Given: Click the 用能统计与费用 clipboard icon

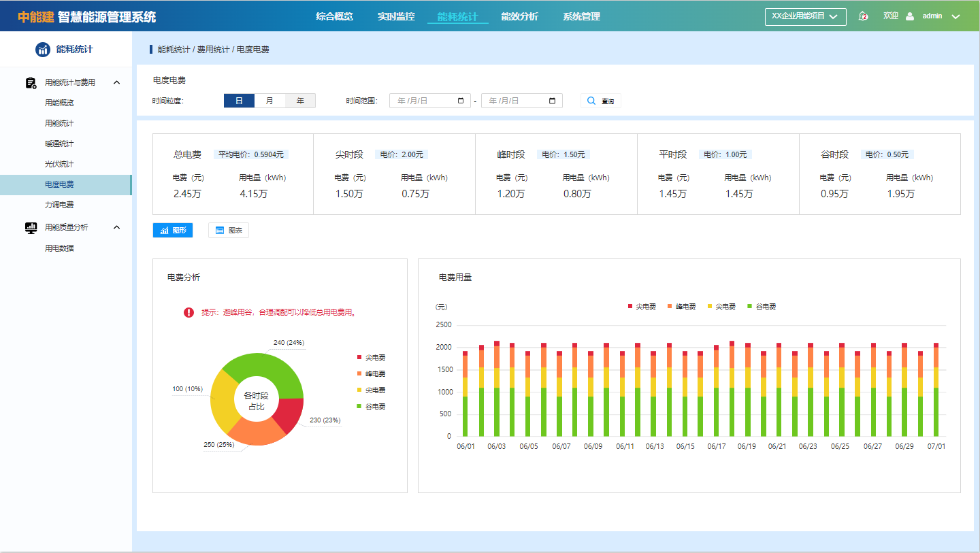Looking at the screenshot, I should coord(31,82).
